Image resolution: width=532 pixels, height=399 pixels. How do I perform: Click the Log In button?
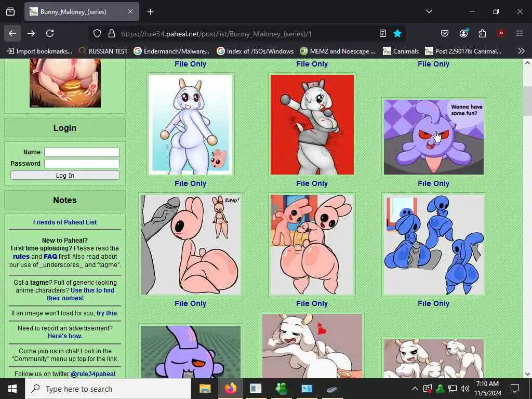[65, 176]
